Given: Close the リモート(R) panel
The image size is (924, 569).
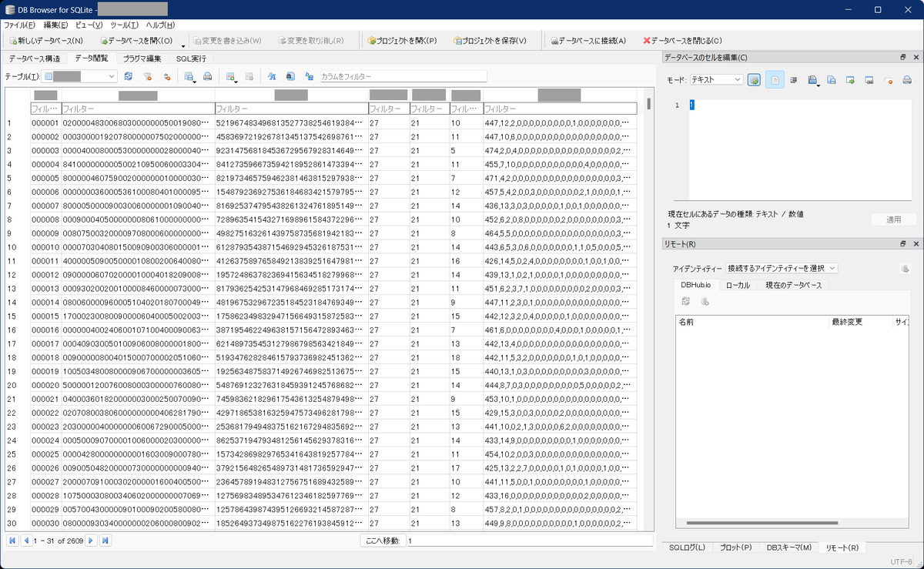Looking at the screenshot, I should click(x=916, y=244).
